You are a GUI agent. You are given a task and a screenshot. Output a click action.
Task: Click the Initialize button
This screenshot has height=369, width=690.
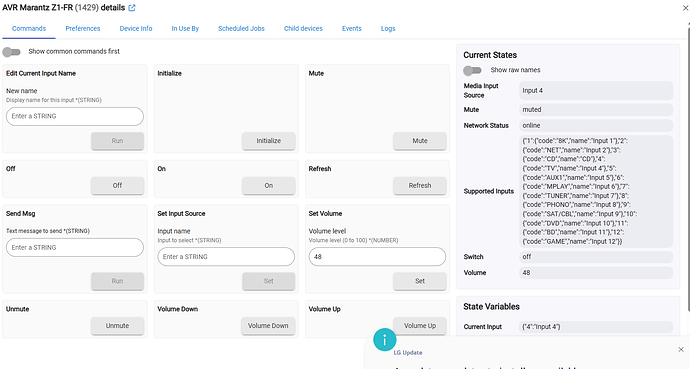[x=268, y=141]
